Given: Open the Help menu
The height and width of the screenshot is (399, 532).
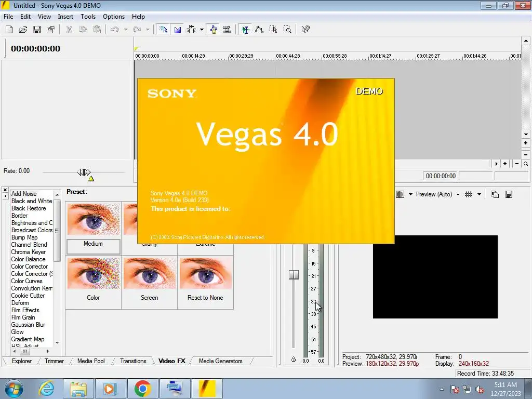Looking at the screenshot, I should coord(138,16).
